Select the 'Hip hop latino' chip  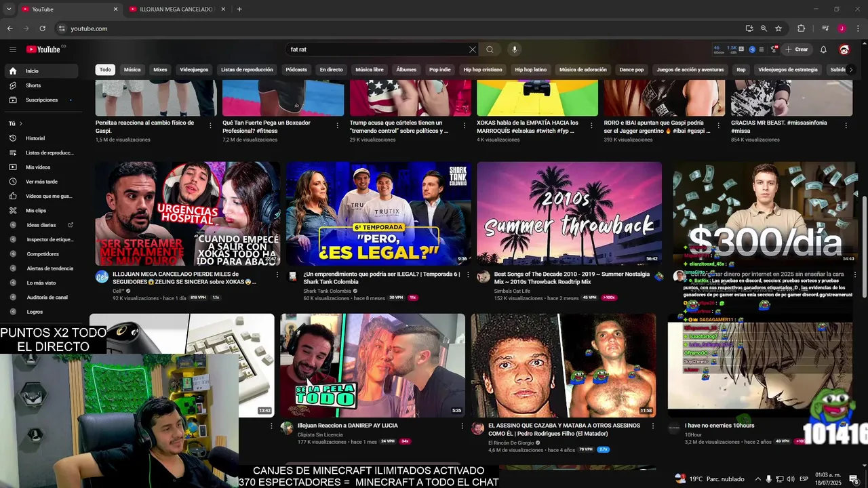click(530, 70)
